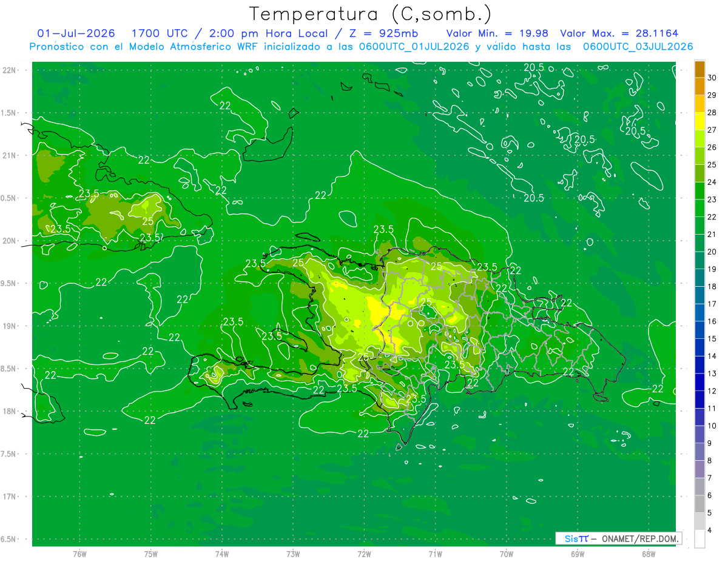The height and width of the screenshot is (562, 728).
Task: Click '2:00 pm Hora Local' text
Action: [x=268, y=33]
